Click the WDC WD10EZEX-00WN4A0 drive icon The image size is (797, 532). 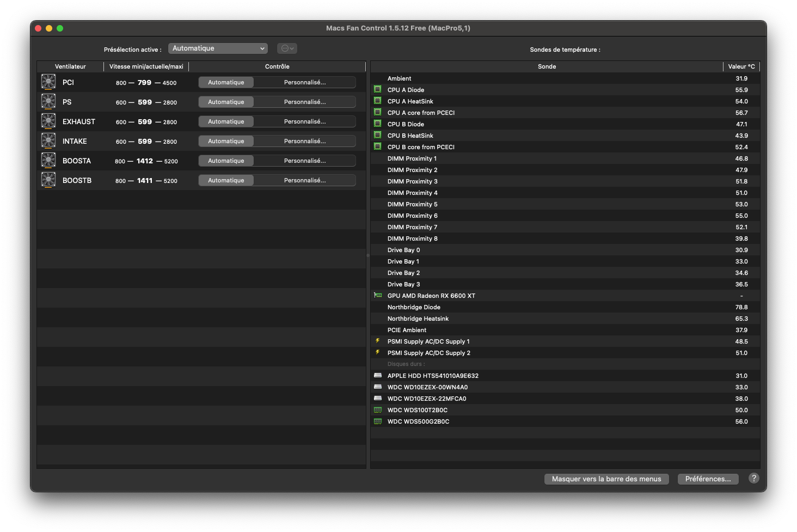(378, 387)
